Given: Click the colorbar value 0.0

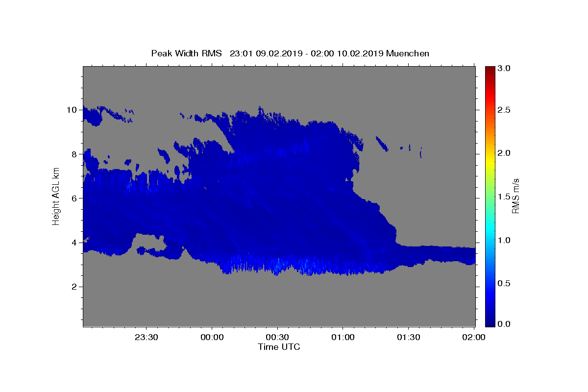Looking at the screenshot, I should [505, 324].
